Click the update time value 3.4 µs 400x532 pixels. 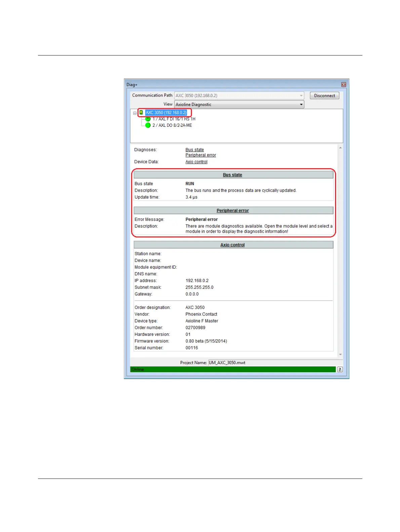[191, 197]
